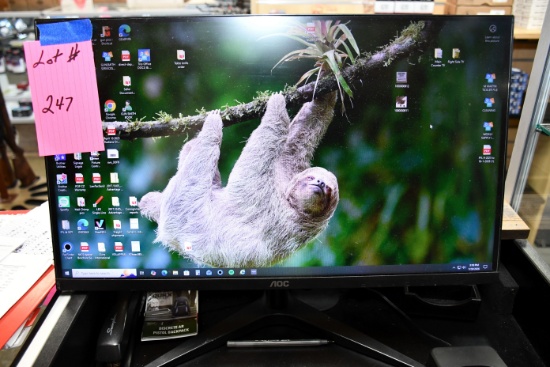Open the Spotify desktop shortcut

pyautogui.click(x=64, y=201)
